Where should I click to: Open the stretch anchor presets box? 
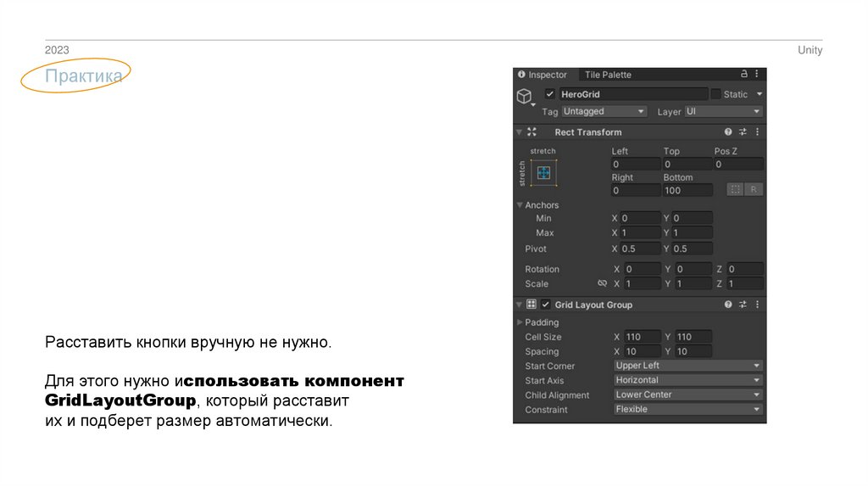click(x=543, y=173)
